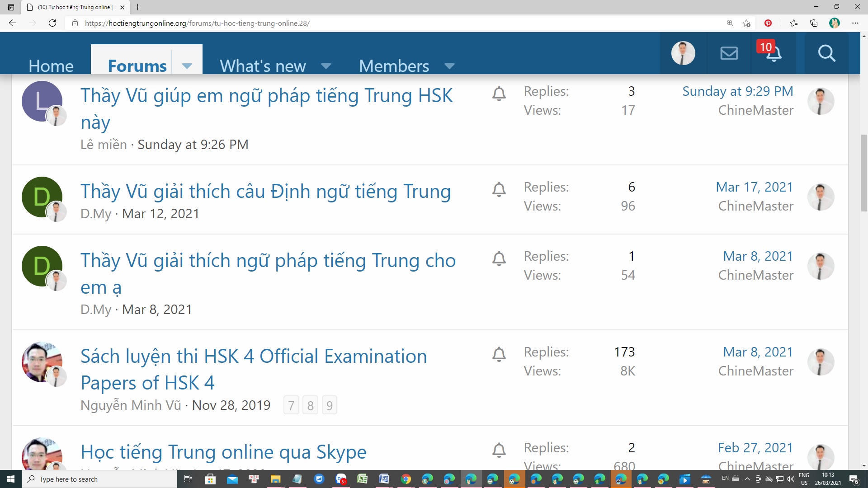Toggle watch bell for Skype thread

pyautogui.click(x=499, y=450)
